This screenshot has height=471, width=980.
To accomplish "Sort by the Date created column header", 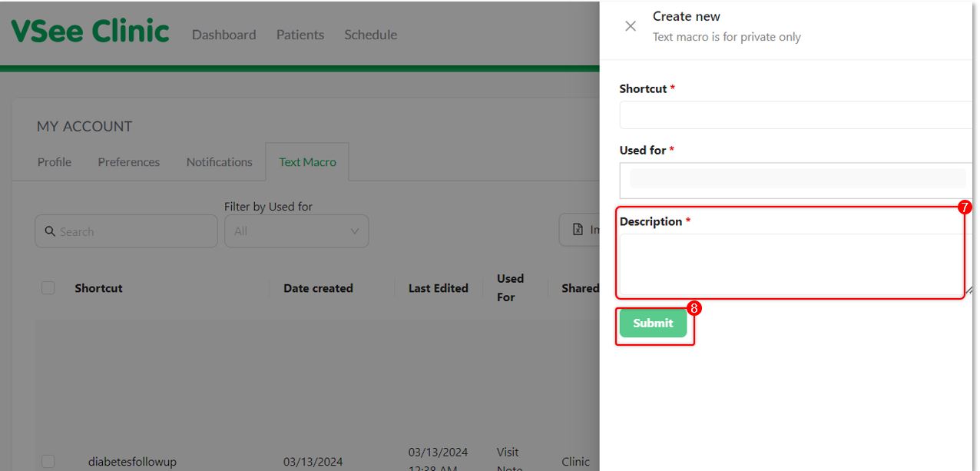I will click(318, 288).
